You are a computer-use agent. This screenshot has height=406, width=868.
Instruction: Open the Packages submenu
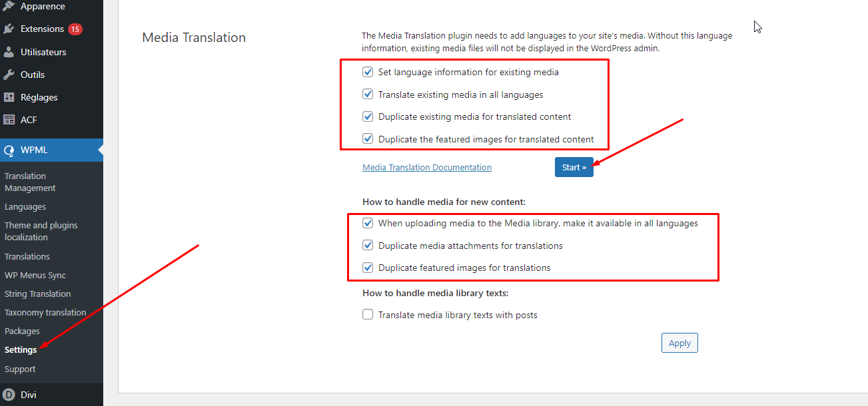22,331
